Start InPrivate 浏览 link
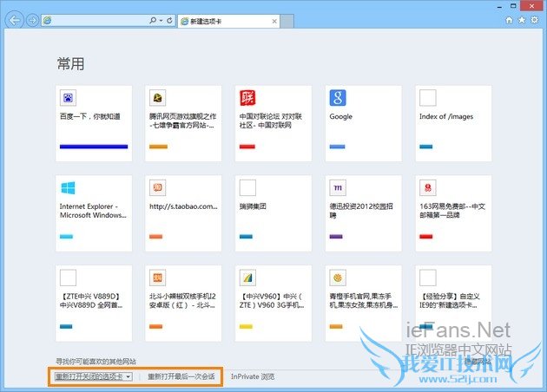The height and width of the screenshot is (392, 547). click(253, 376)
